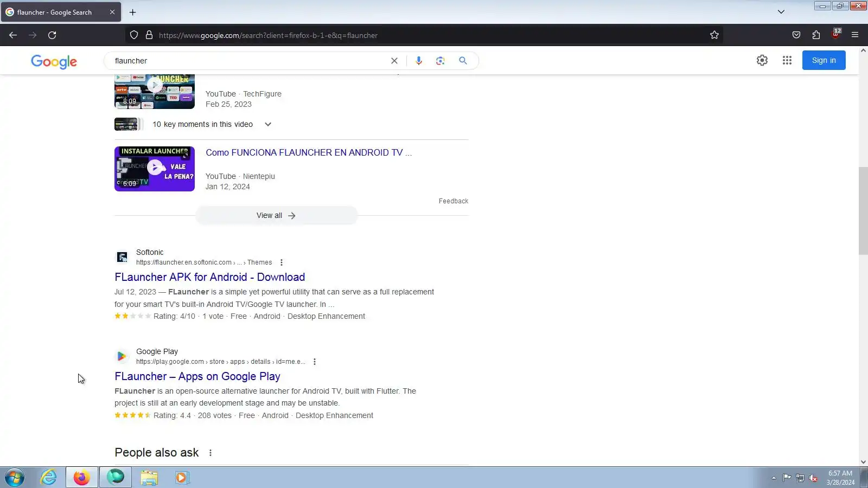Expand 10 key moments in this video
868x488 pixels.
pos(268,124)
